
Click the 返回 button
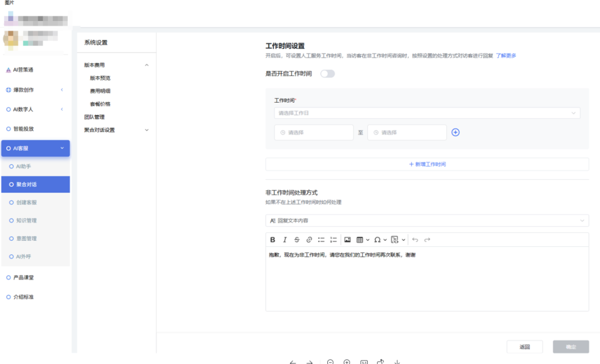point(524,347)
